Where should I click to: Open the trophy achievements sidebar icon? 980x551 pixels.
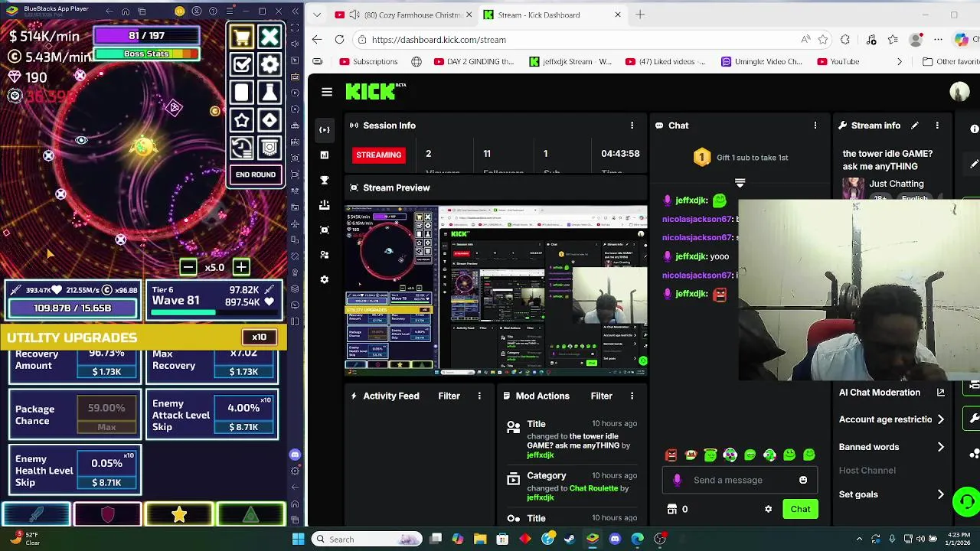[x=325, y=181]
